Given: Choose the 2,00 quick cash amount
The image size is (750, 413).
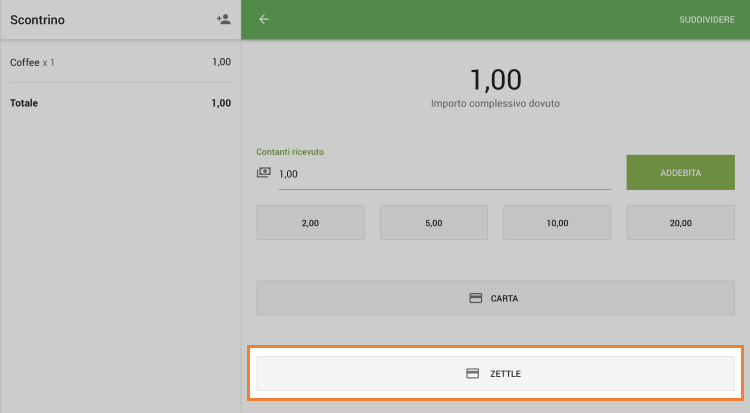Looking at the screenshot, I should coord(310,223).
